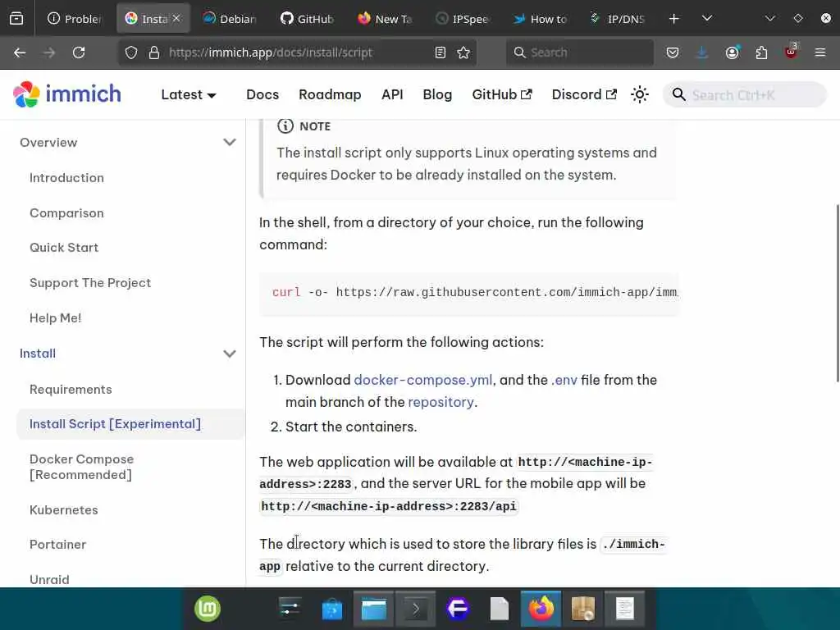Bookmark this page with the star icon

[463, 52]
